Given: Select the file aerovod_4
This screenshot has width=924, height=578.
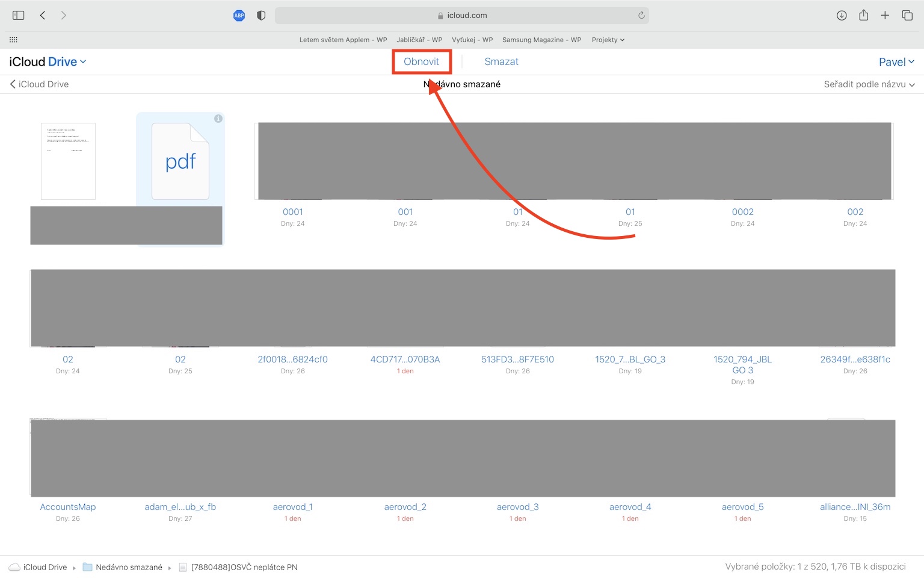Looking at the screenshot, I should (630, 507).
